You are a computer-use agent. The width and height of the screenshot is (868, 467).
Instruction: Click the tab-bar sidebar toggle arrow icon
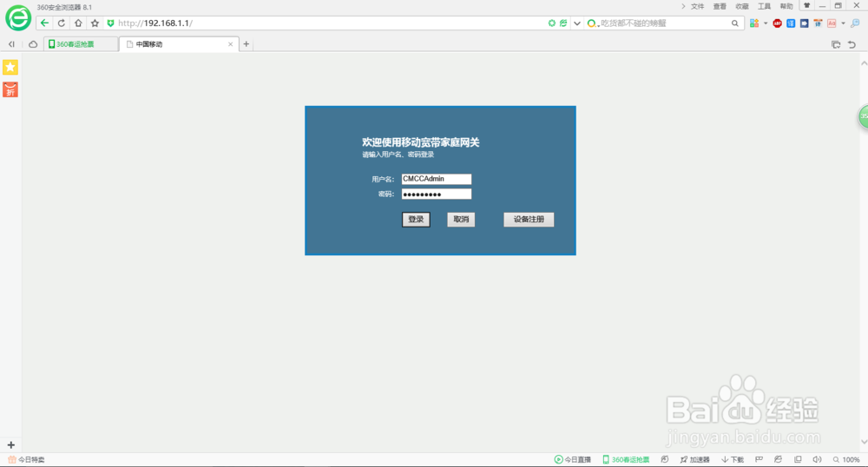[11, 44]
